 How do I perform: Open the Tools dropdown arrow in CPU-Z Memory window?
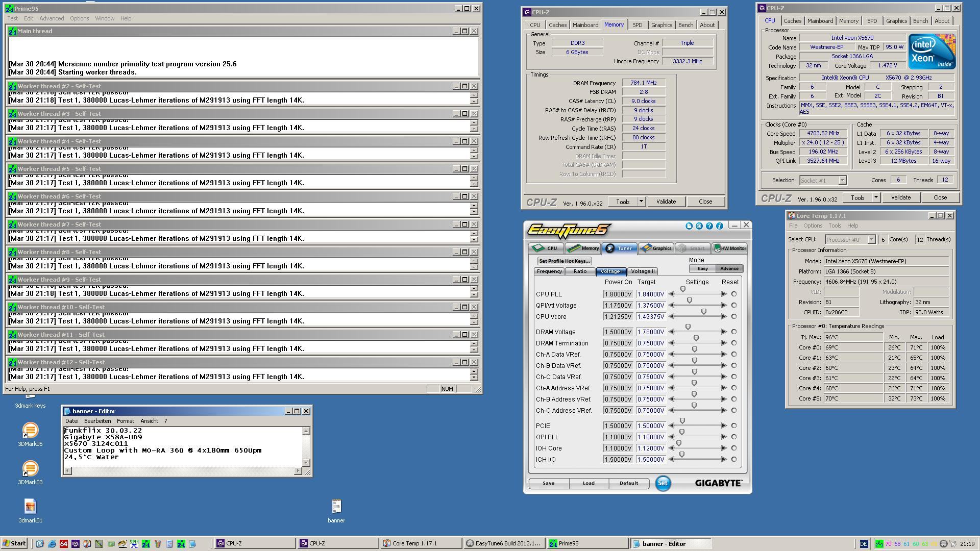pyautogui.click(x=641, y=202)
